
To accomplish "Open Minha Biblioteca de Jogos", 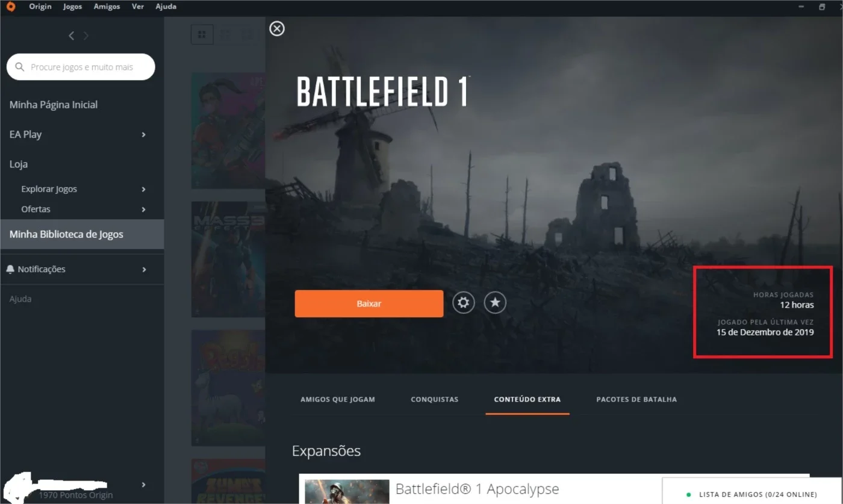I will (82, 234).
